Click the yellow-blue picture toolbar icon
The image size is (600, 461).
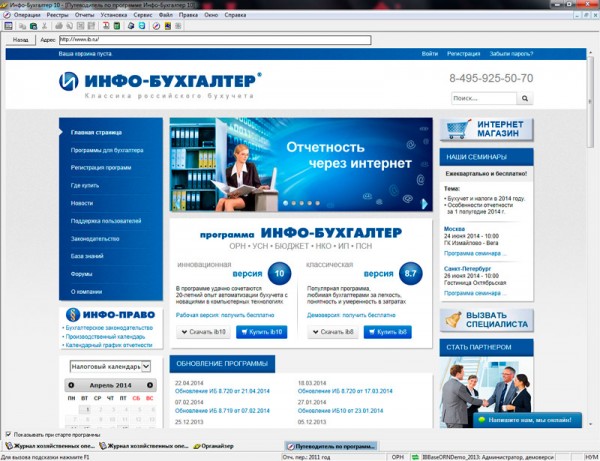coord(168,26)
